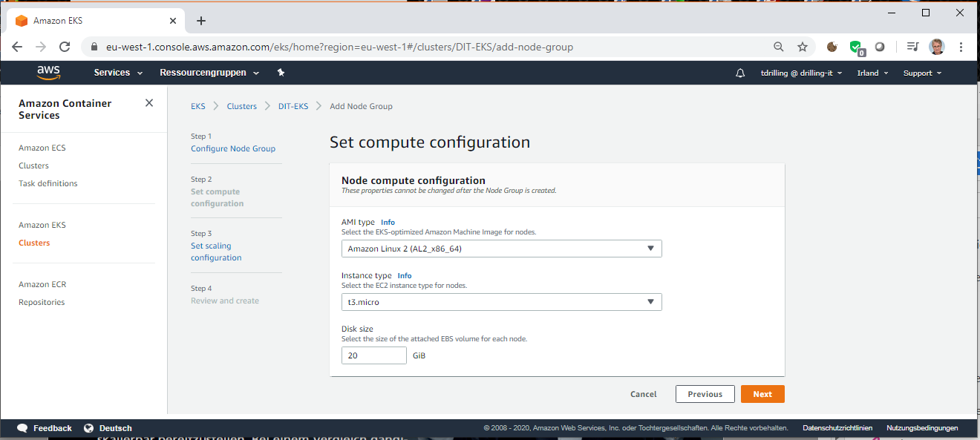Viewport: 980px width, 440px height.
Task: Close the Amazon Container Services sidebar
Action: tap(149, 103)
